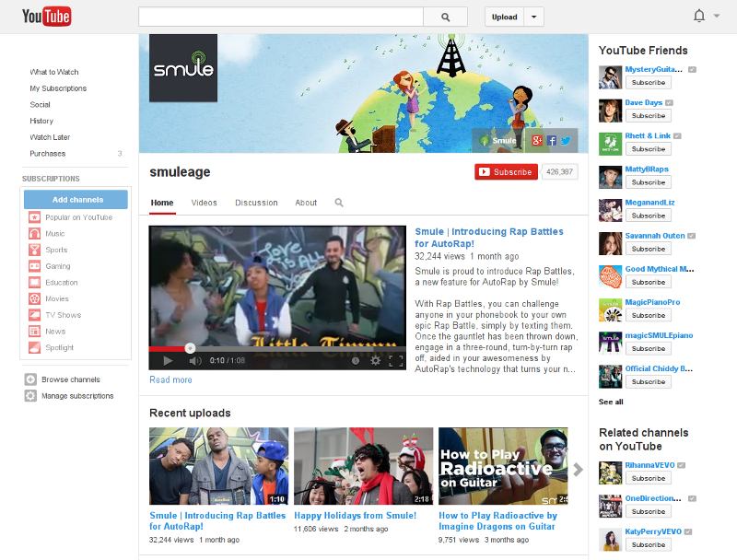737x560 pixels.
Task: Switch to the About tab
Action: point(306,203)
